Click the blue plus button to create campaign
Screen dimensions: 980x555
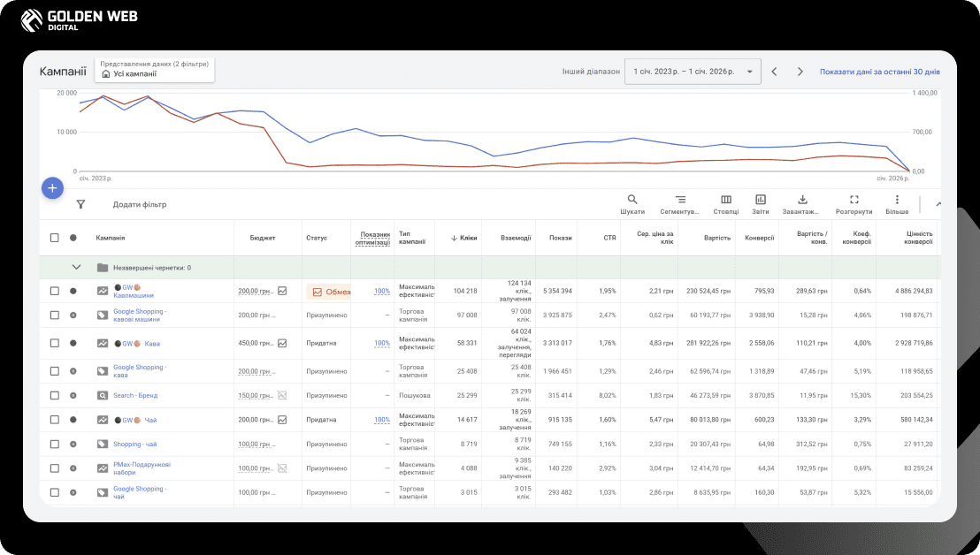(x=52, y=188)
